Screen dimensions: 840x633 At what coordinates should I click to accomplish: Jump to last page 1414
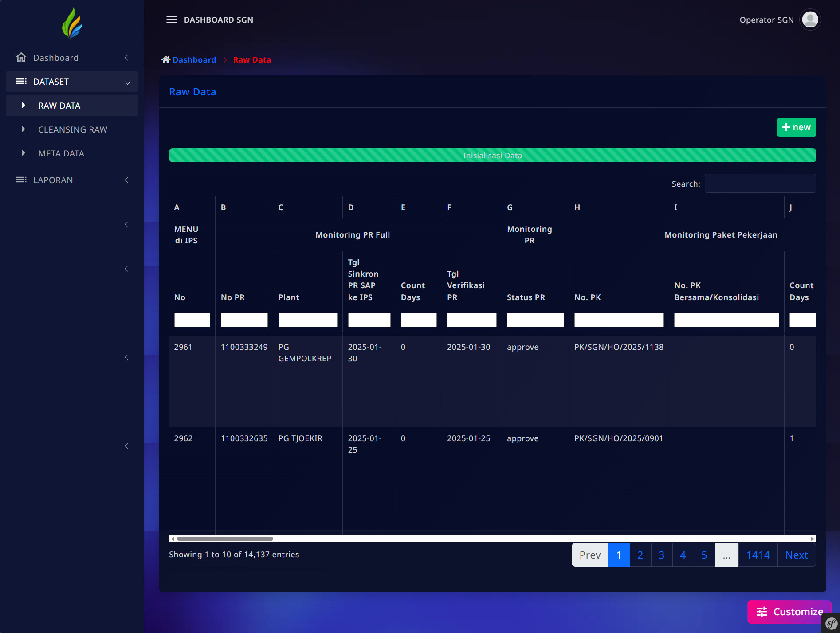[758, 555]
